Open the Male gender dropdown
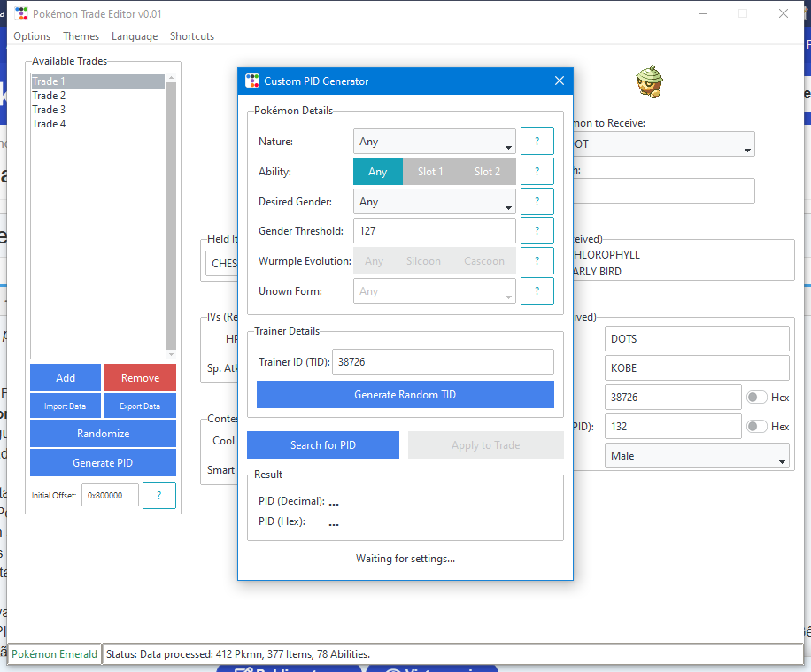The height and width of the screenshot is (672, 811). [697, 456]
